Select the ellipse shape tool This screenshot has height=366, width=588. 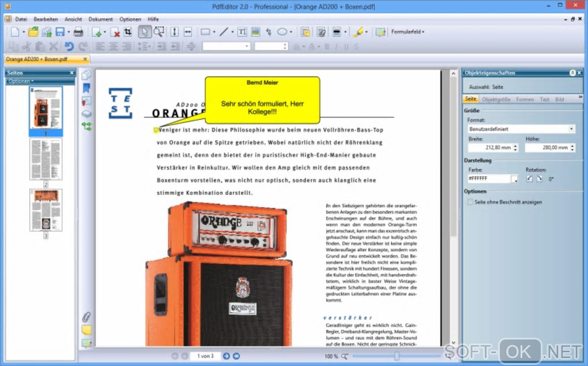point(282,32)
